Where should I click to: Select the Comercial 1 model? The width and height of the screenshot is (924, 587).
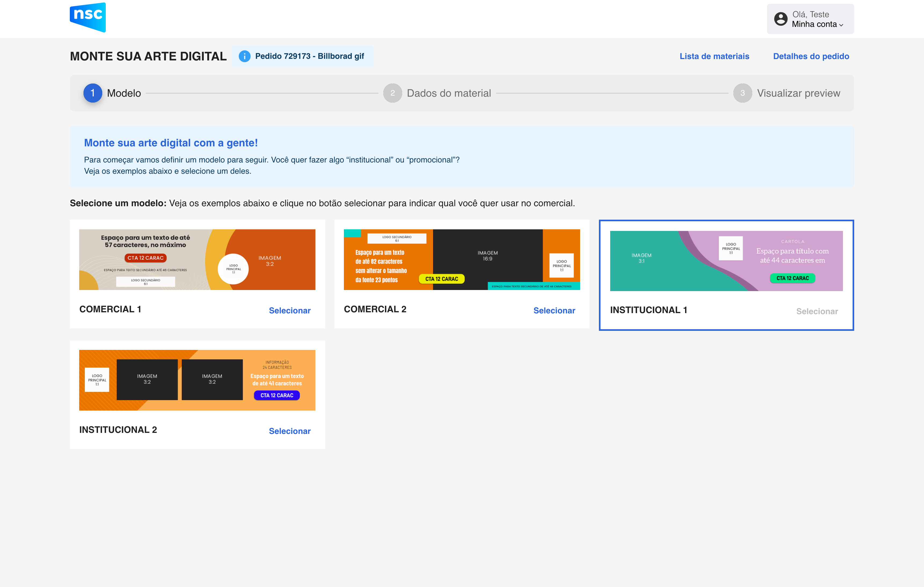click(289, 310)
